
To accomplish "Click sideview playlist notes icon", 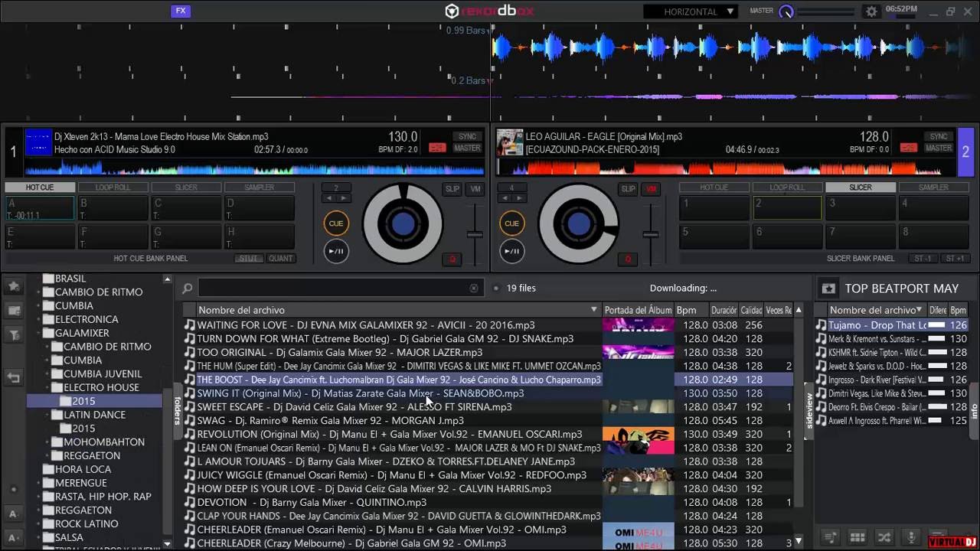I will point(830,537).
